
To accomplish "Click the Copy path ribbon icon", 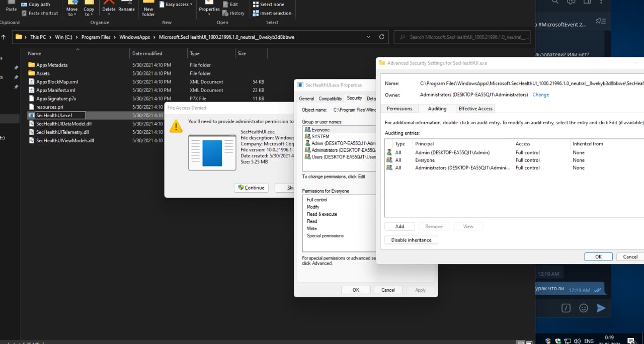I will click(x=24, y=5).
